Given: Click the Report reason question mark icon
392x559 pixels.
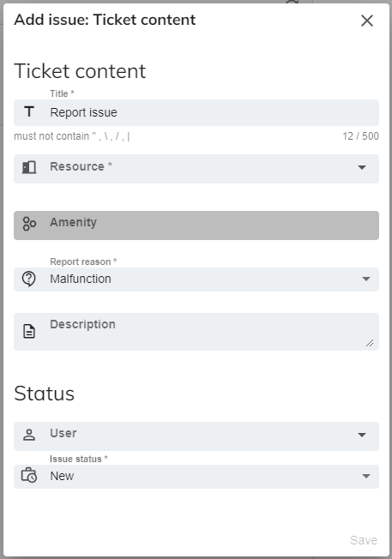Looking at the screenshot, I should tap(29, 279).
